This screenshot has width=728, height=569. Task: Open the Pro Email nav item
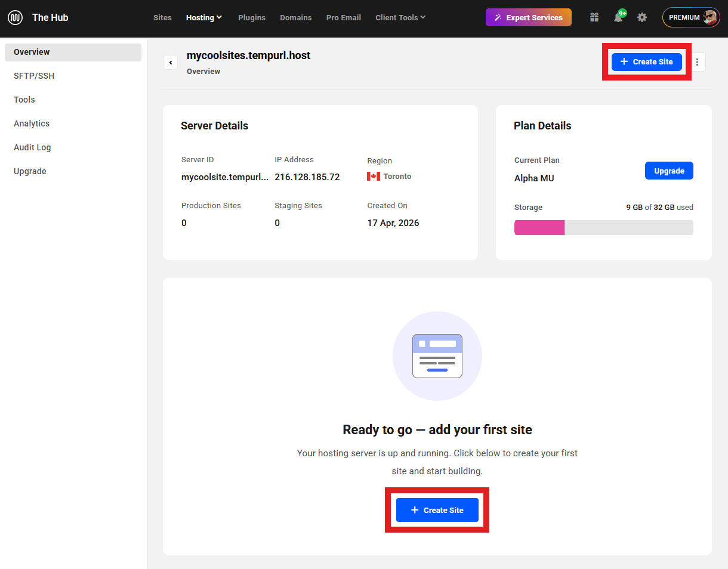[344, 17]
